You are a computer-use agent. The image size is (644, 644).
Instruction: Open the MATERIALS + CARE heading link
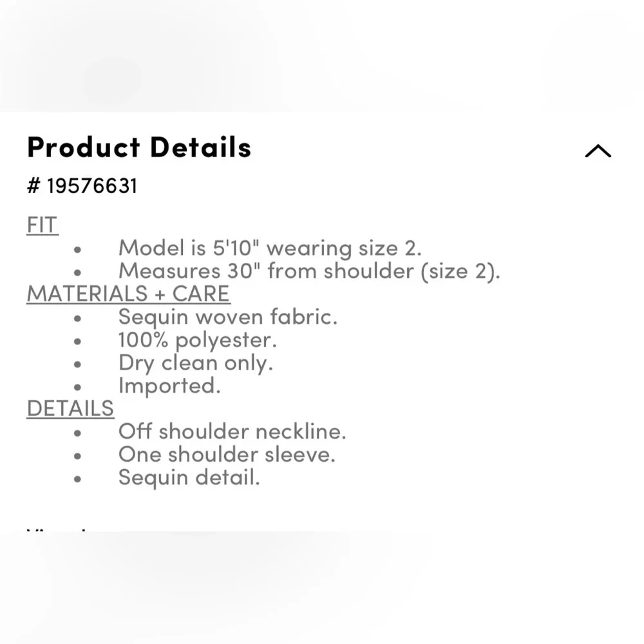[x=128, y=294]
